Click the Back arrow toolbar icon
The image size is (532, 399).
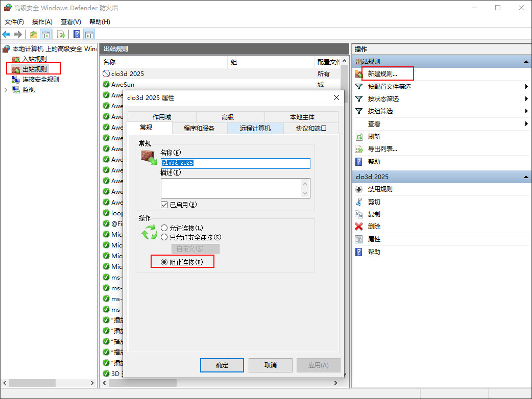(x=6, y=34)
